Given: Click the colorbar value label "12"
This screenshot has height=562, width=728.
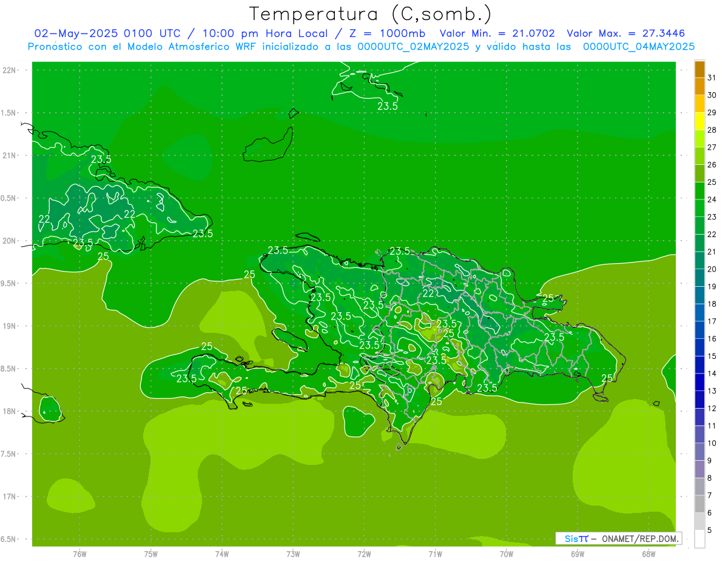Looking at the screenshot, I should click(x=712, y=409).
